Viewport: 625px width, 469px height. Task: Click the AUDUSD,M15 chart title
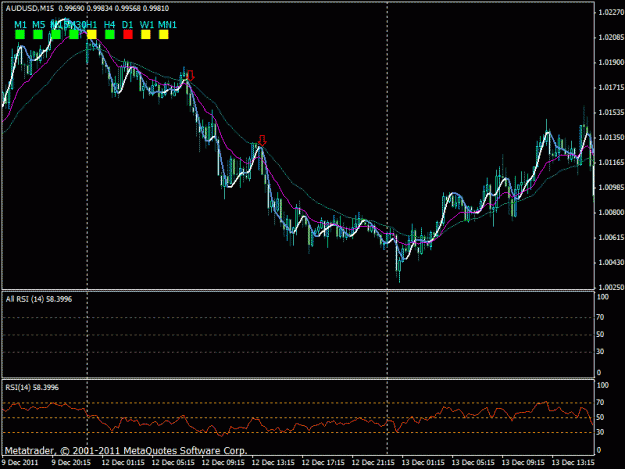[x=30, y=8]
